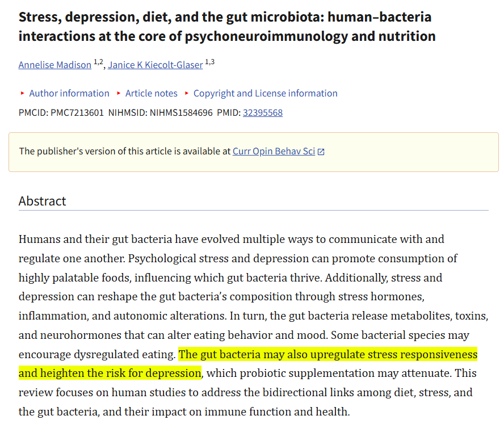The width and height of the screenshot is (504, 428).
Task: Expand the Author information section
Action: click(x=69, y=94)
